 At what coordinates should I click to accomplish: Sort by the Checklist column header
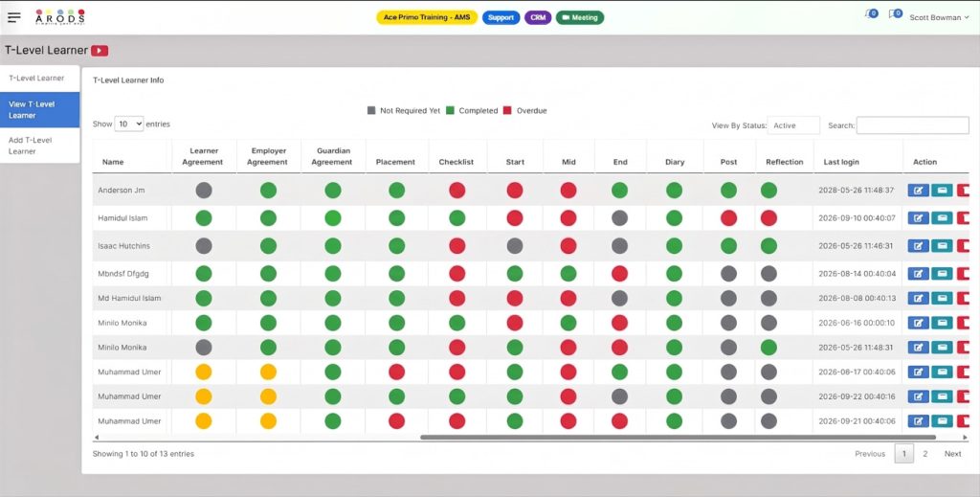pos(457,162)
